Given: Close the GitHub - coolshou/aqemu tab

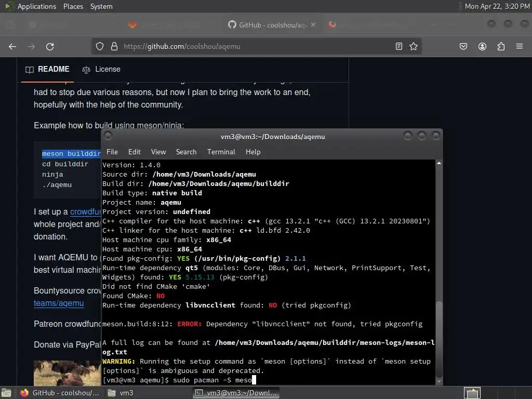Looking at the screenshot, I should click(x=313, y=25).
